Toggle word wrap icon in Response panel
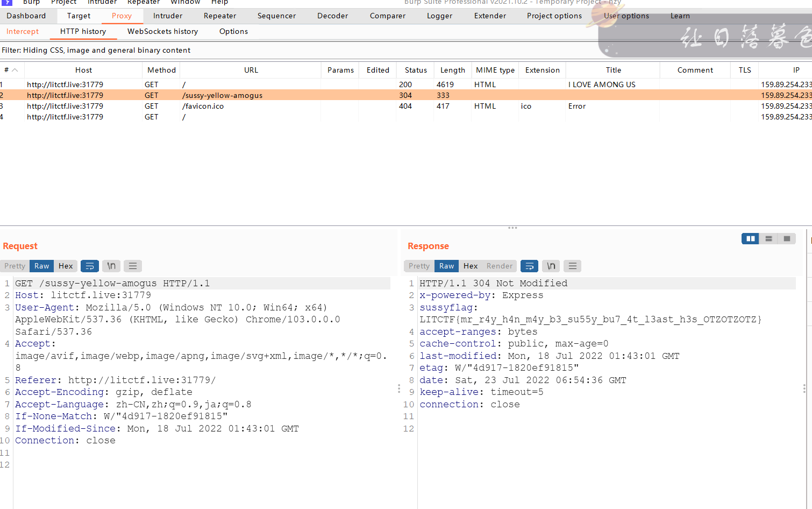The image size is (812, 509). (x=530, y=266)
